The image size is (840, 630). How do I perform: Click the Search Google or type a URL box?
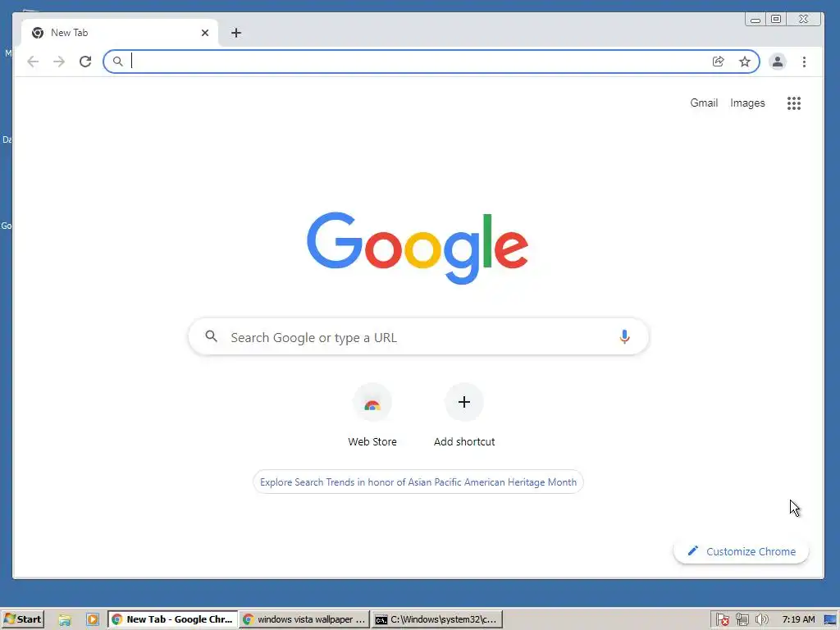[x=418, y=337]
